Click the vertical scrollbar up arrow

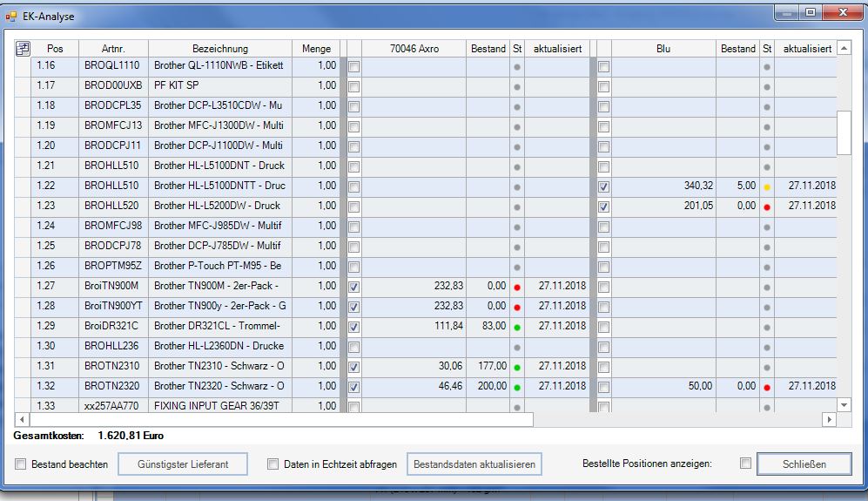(843, 49)
